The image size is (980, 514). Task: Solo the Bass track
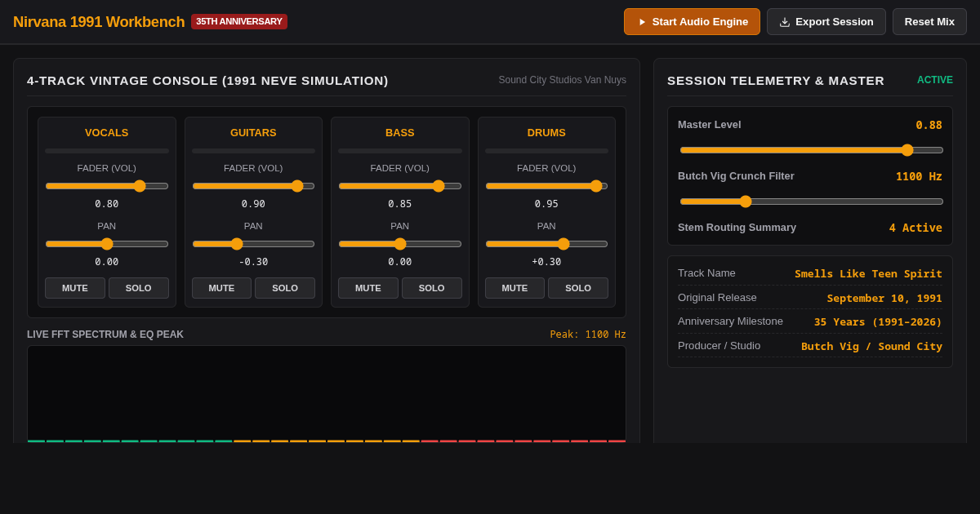[431, 288]
